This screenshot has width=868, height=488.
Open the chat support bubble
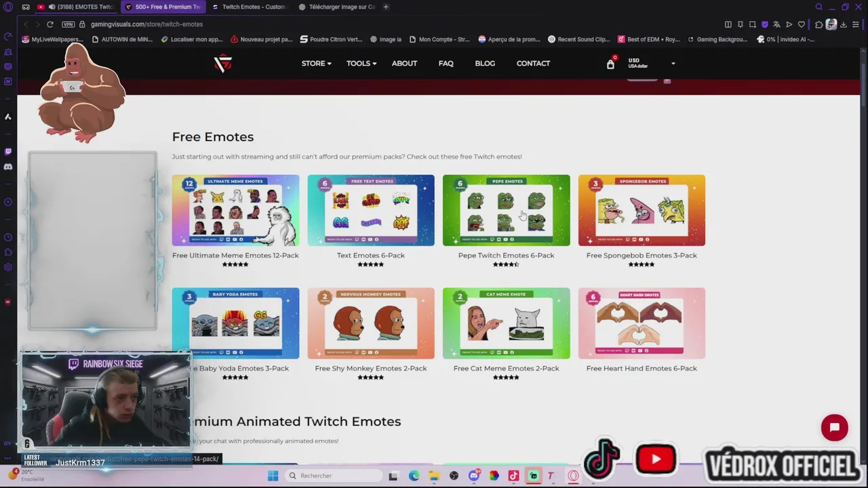point(834,428)
